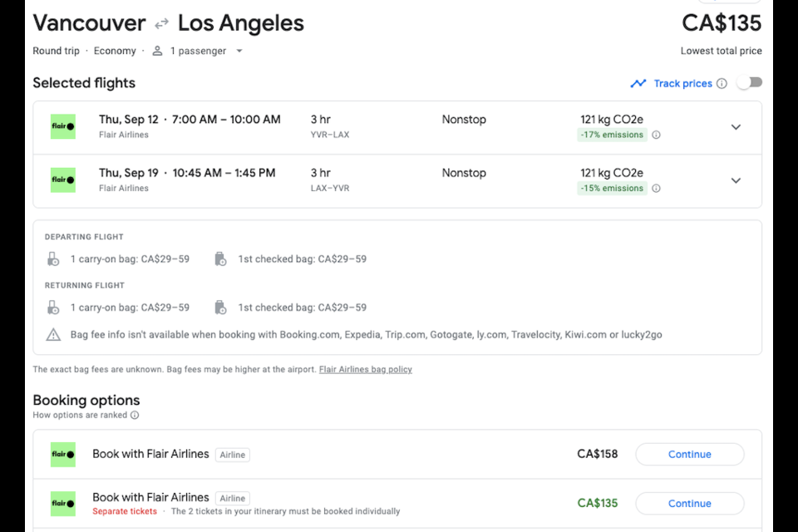Open info icon beside -17% emissions
The height and width of the screenshot is (532, 798).
coord(657,135)
